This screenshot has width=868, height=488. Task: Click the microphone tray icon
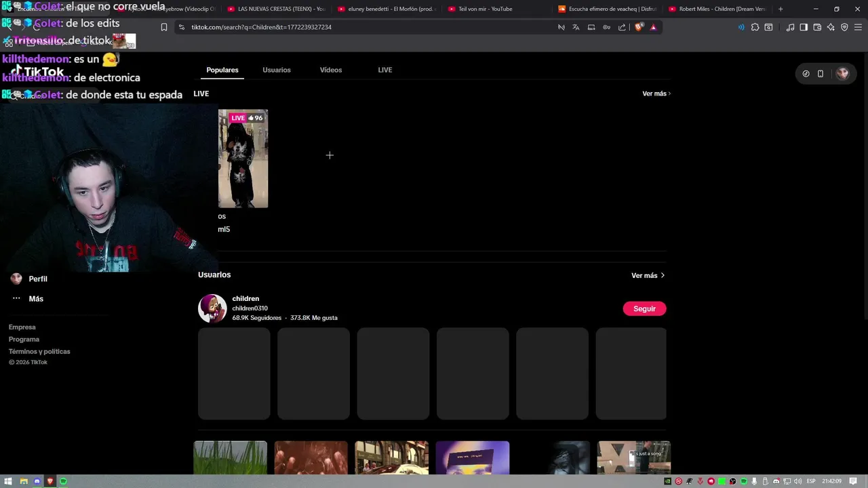754,481
